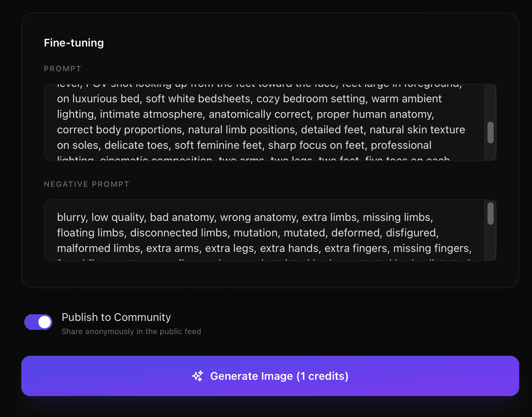Click the PROMPT section label

click(x=62, y=69)
